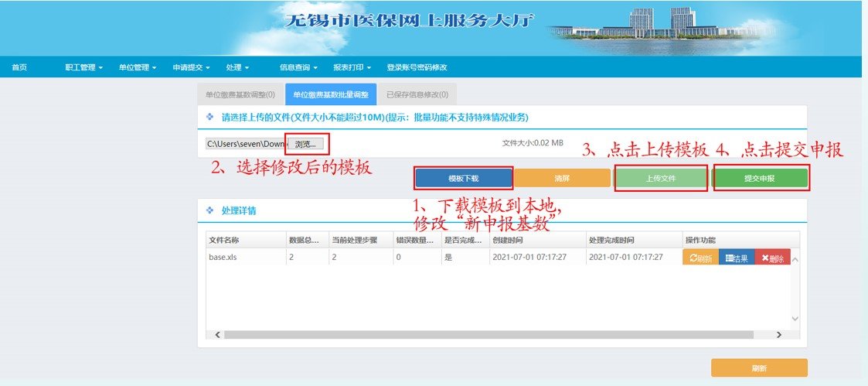This screenshot has width=868, height=386.
Task: Open the 处理 dropdown menu
Action: coord(237,68)
